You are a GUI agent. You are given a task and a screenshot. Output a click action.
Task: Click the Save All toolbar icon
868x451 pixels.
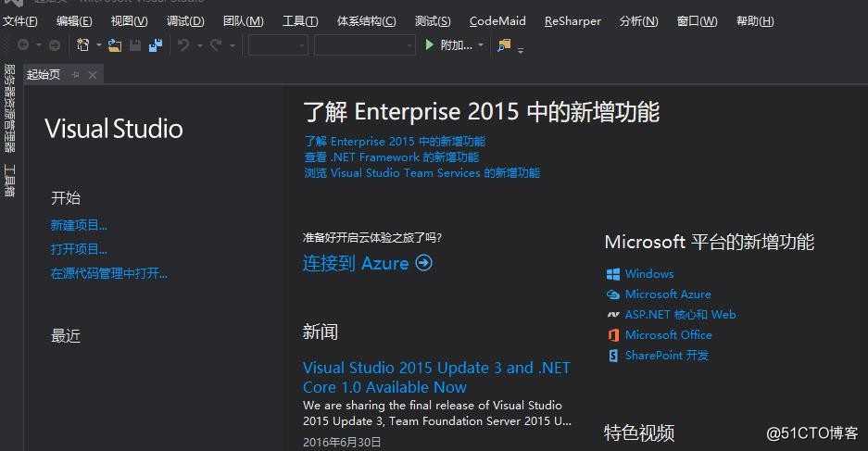156,44
